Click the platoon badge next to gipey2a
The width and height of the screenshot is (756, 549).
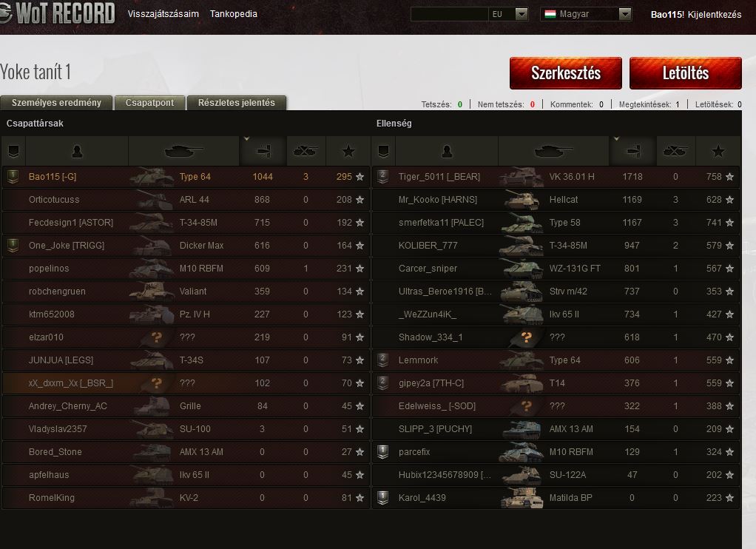(x=383, y=383)
